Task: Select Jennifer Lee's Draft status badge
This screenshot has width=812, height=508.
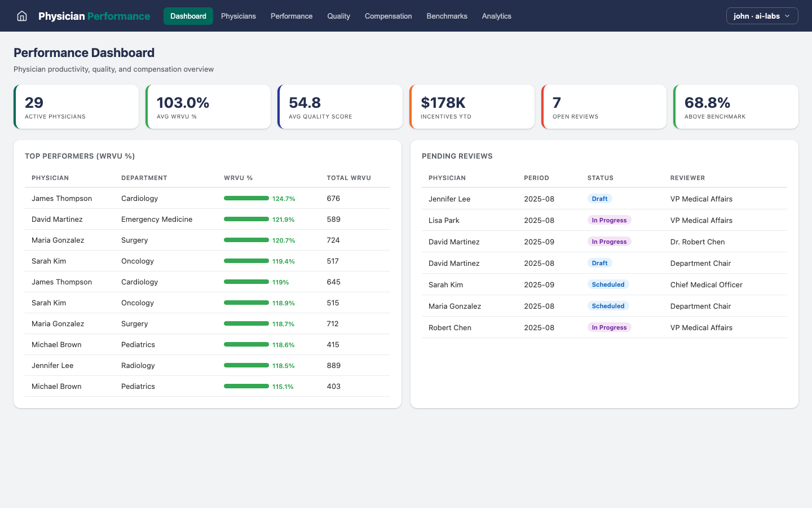Action: pos(599,199)
